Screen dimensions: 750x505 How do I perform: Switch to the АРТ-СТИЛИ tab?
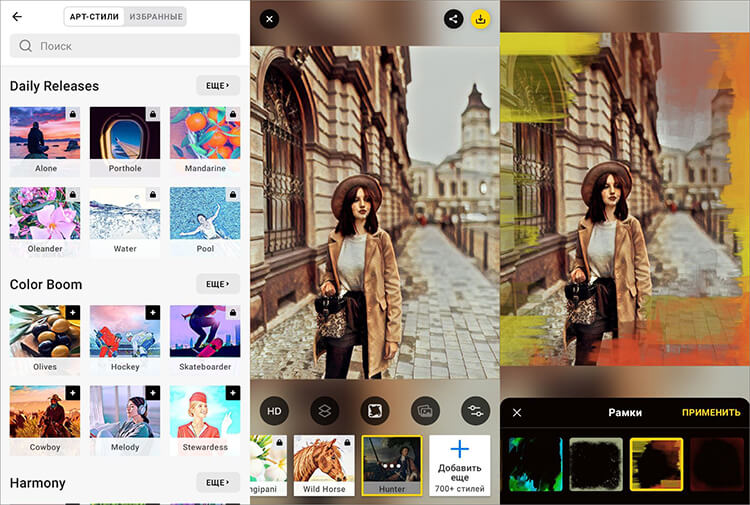click(x=94, y=17)
